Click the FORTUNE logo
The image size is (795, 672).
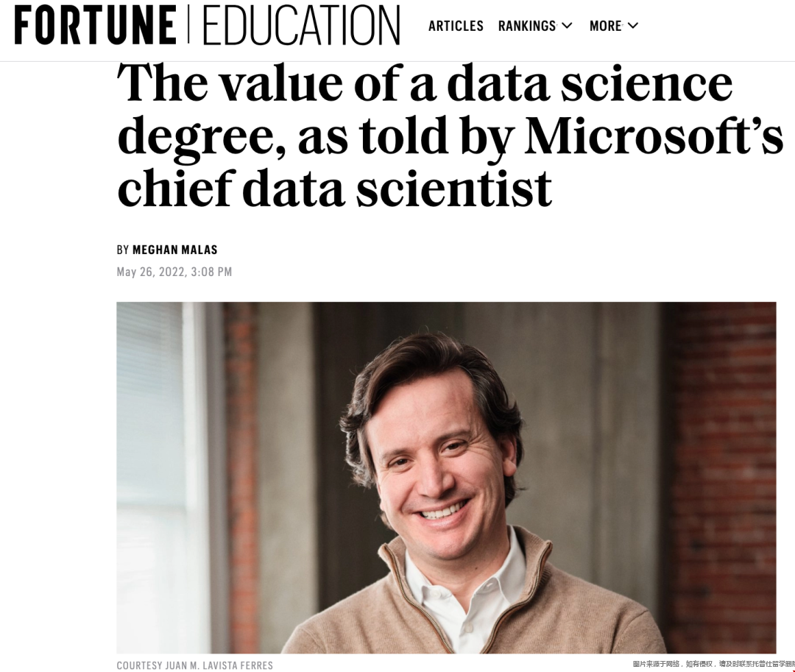point(96,26)
